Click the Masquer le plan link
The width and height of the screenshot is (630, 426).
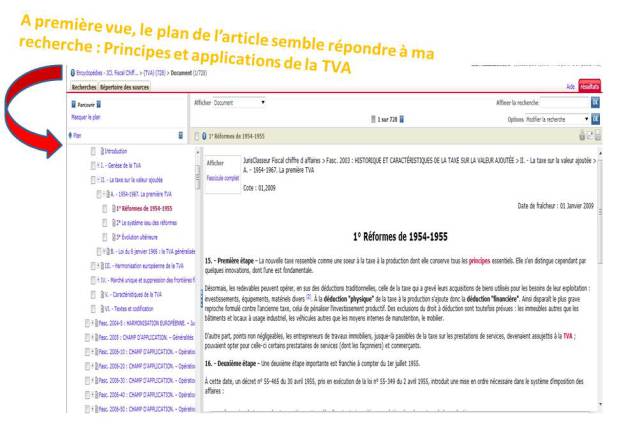point(84,118)
